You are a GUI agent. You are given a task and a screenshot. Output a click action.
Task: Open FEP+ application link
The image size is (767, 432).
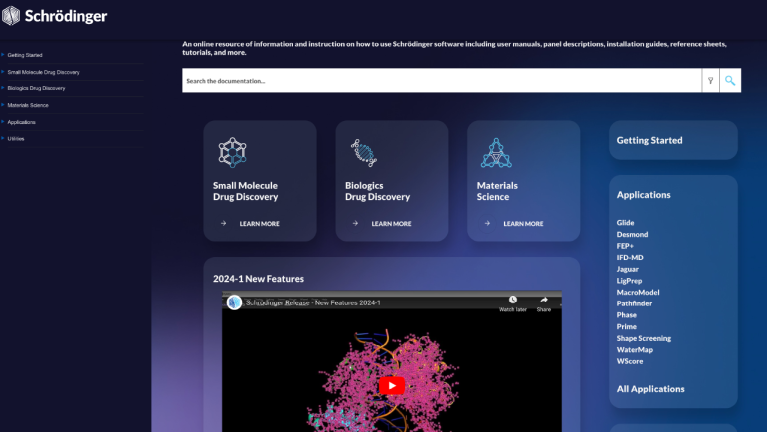(625, 246)
